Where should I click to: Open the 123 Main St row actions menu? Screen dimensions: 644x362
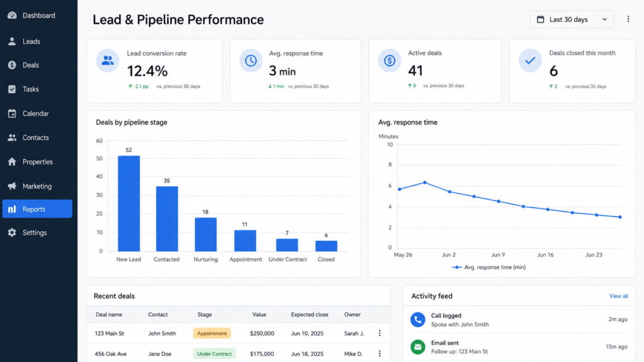point(379,333)
